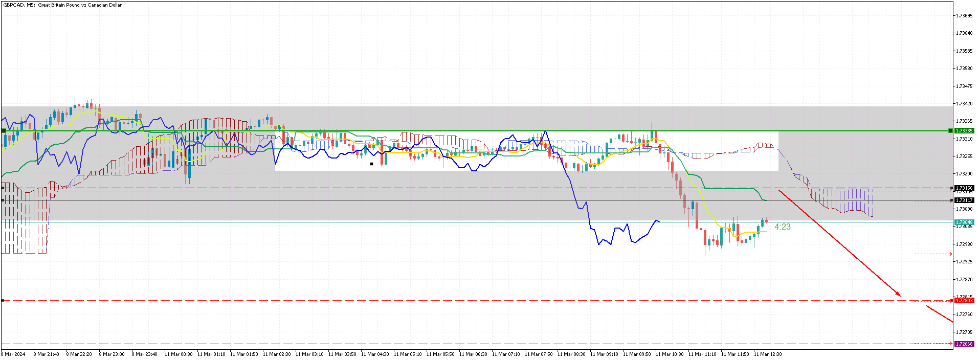
Task: Select the left anchor of the green horizontal line
Action: [4, 131]
